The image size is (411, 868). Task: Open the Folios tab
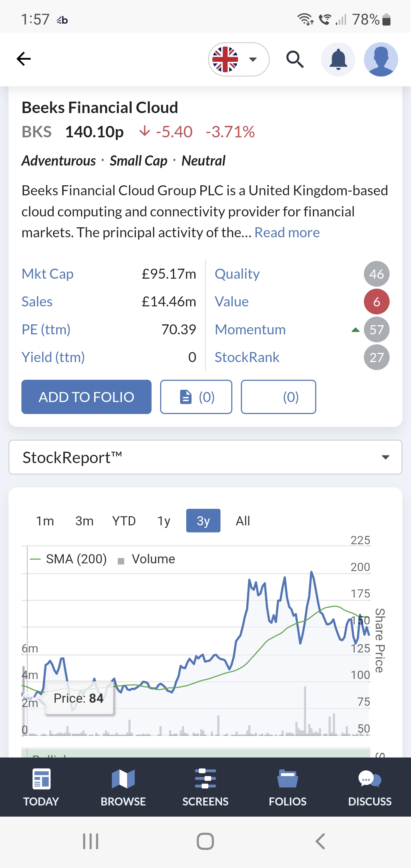pos(288,787)
